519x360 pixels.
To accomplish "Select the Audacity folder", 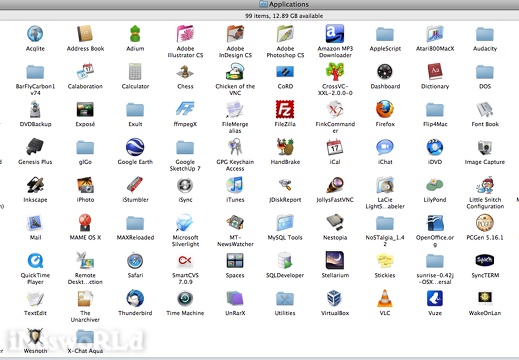I will click(x=485, y=34).
